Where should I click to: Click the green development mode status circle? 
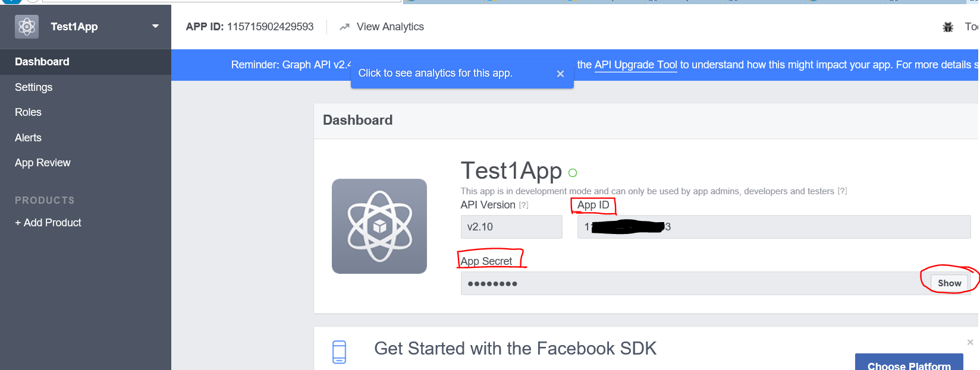[x=573, y=173]
